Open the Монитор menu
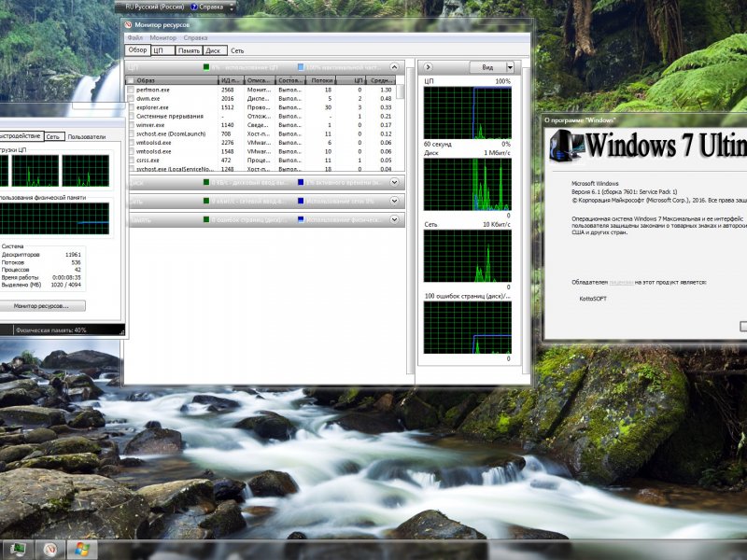Image resolution: width=747 pixels, height=560 pixels. [x=162, y=37]
